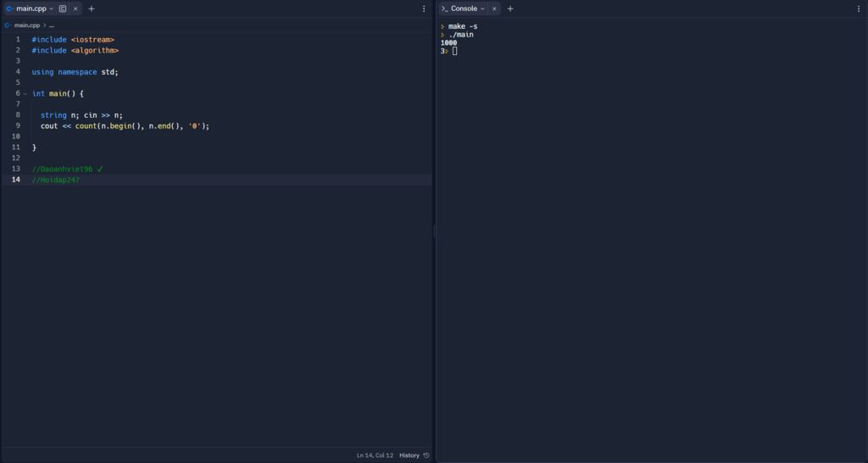
Task: Click line number 14 in gutter
Action: pos(16,180)
